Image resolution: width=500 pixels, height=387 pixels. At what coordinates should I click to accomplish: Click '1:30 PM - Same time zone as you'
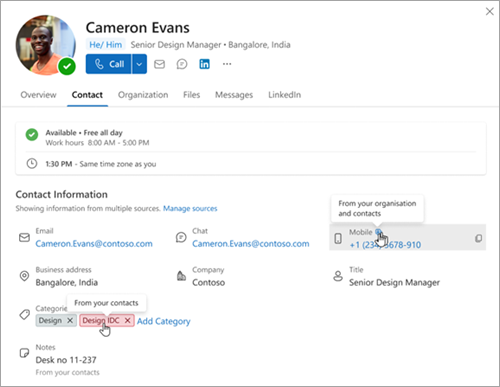pyautogui.click(x=101, y=164)
